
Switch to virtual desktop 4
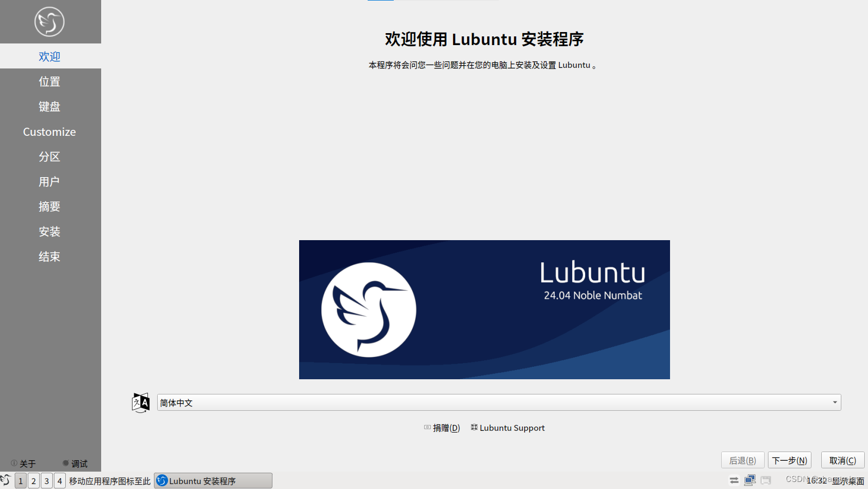60,481
